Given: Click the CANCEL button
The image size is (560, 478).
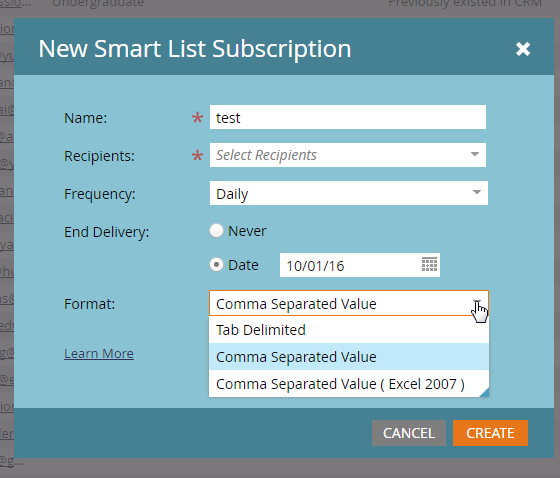Looking at the screenshot, I should [409, 433].
